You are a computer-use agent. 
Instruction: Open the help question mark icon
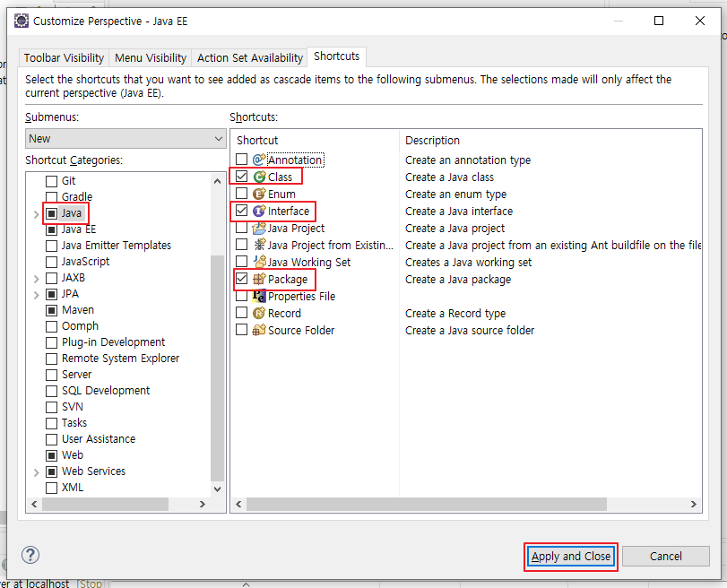click(30, 555)
